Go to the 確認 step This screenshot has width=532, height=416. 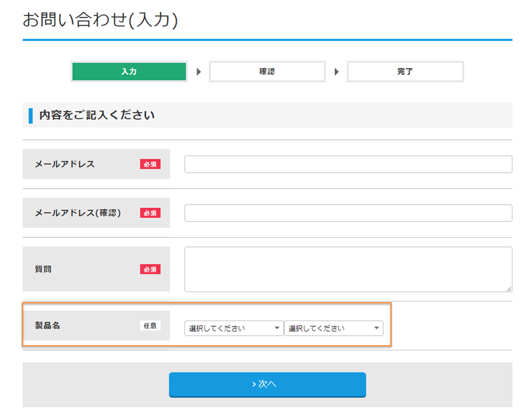(267, 72)
